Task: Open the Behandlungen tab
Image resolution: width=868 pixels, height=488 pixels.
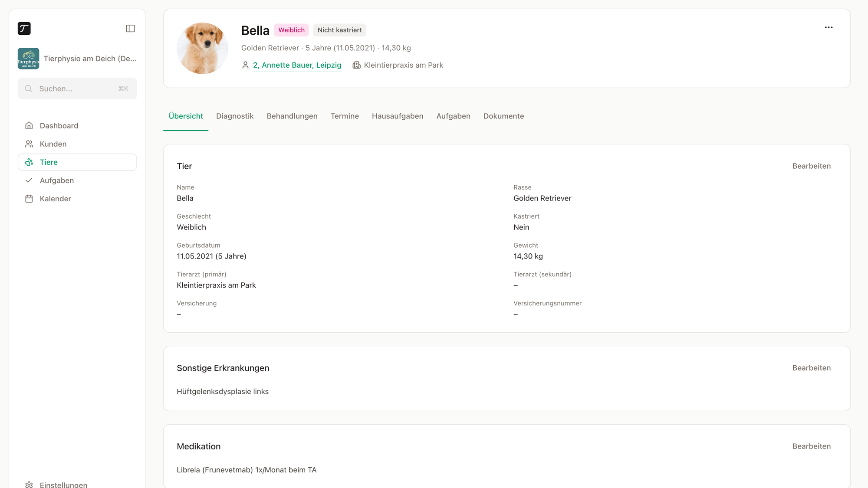Action: pos(292,116)
